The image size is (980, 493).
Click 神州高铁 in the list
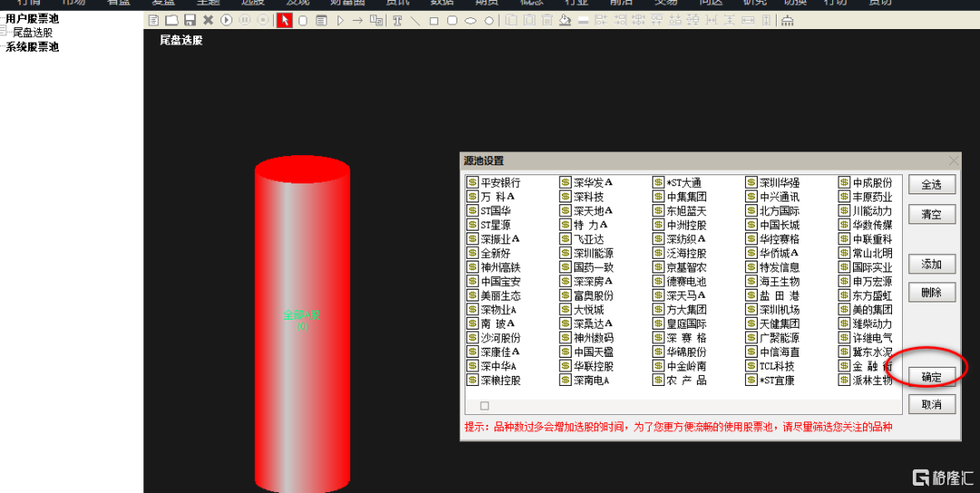coord(501,267)
